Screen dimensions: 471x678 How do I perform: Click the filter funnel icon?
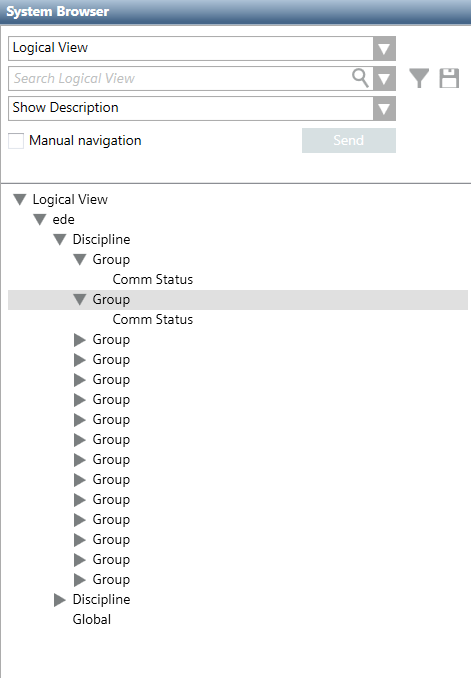(x=419, y=78)
